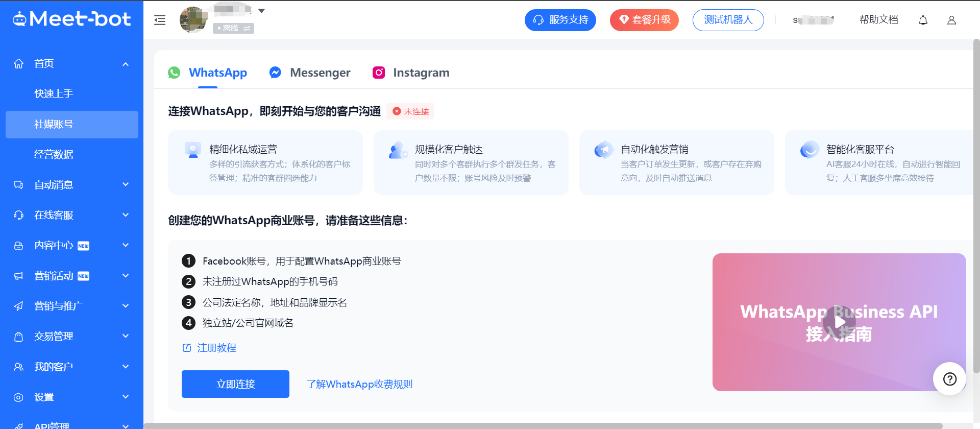
Task: Click the 我的客户 person icon
Action: pos(18,367)
